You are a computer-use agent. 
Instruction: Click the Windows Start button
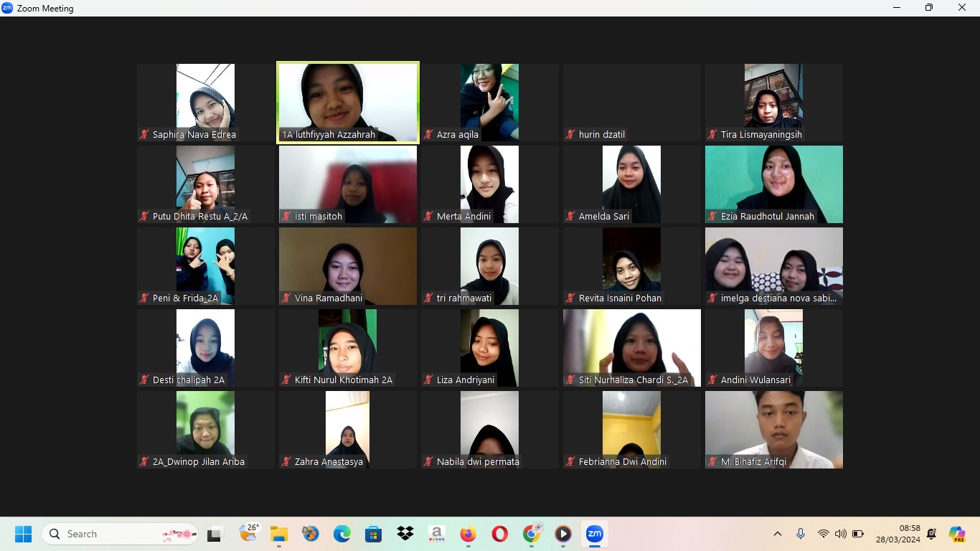click(x=23, y=534)
